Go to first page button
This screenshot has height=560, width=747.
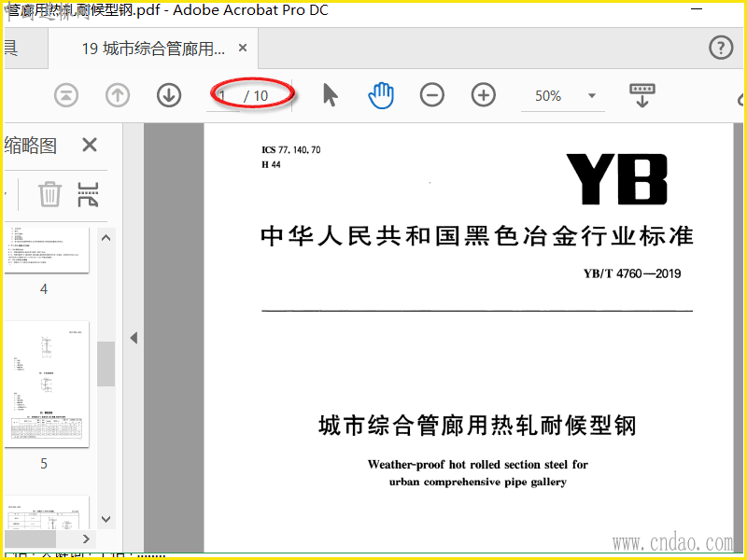(x=66, y=95)
